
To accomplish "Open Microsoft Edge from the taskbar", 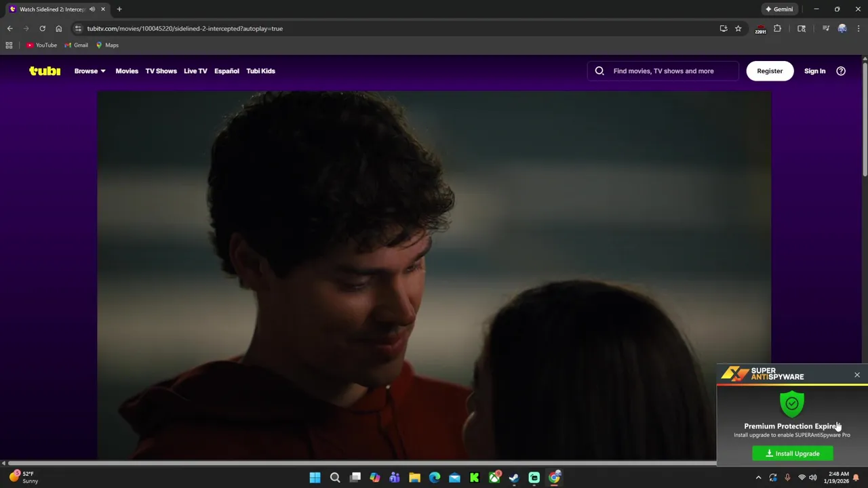I will tap(435, 478).
